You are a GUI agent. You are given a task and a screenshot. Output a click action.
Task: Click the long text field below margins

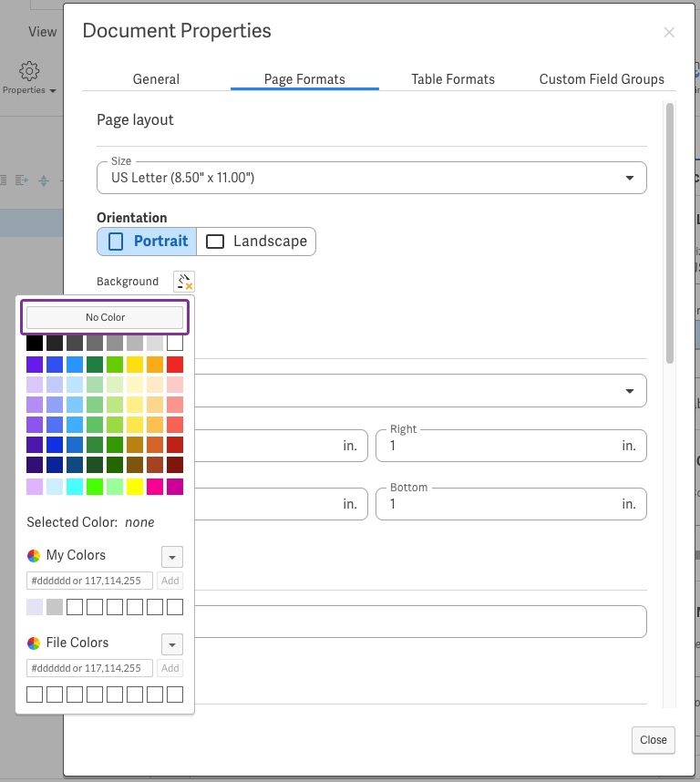coord(420,622)
